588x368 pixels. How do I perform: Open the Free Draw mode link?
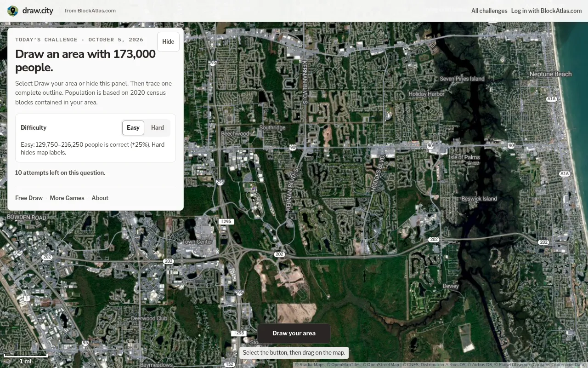coord(29,198)
